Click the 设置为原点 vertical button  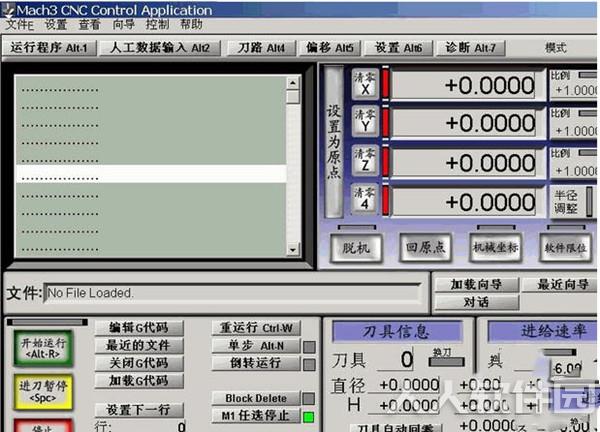334,142
